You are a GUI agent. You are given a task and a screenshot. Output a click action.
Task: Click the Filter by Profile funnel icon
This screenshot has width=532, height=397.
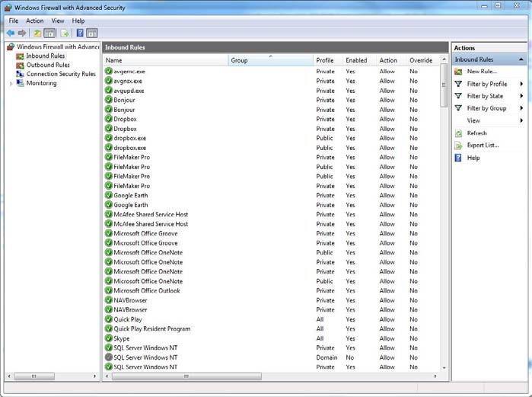(458, 84)
